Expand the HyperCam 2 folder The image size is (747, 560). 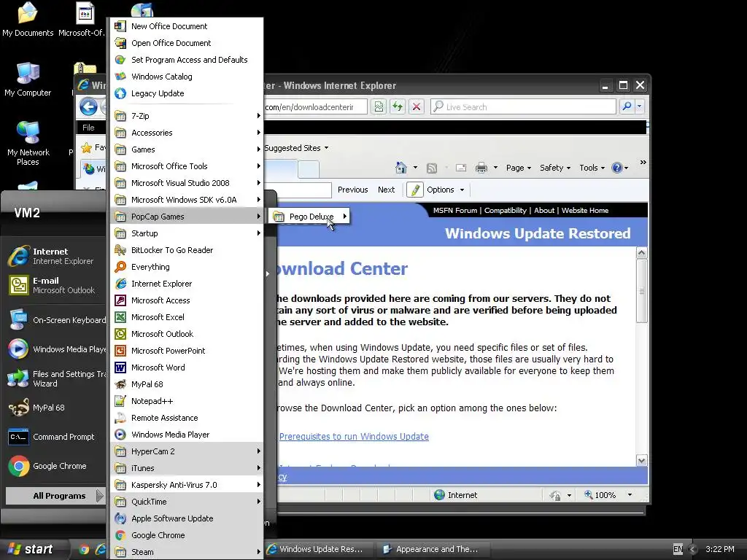[186, 451]
